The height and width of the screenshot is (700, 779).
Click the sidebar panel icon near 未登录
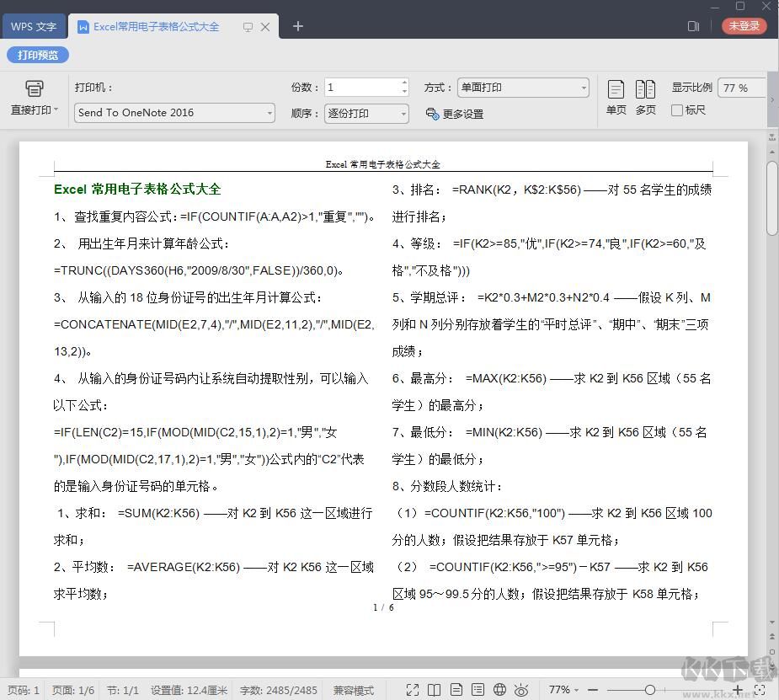coord(693,26)
